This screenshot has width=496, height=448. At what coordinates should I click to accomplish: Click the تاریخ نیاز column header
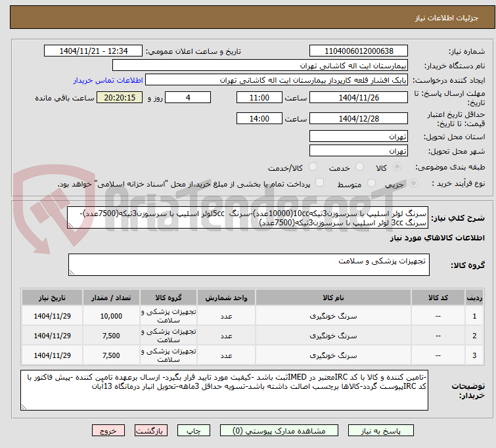(x=52, y=298)
